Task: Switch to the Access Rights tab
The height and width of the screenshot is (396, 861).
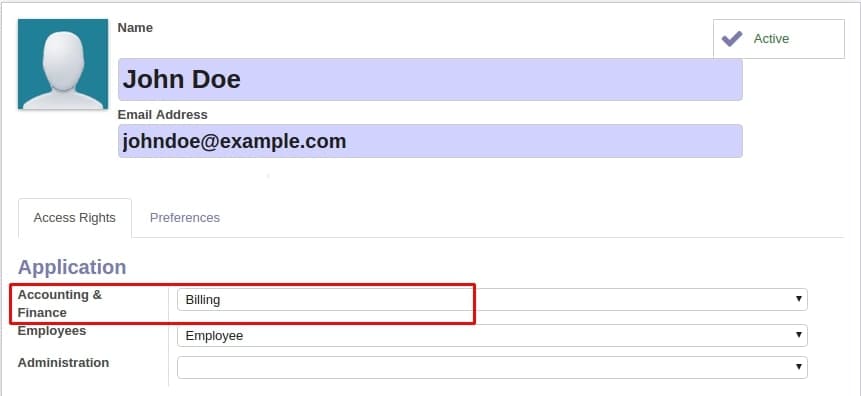Action: pyautogui.click(x=75, y=218)
